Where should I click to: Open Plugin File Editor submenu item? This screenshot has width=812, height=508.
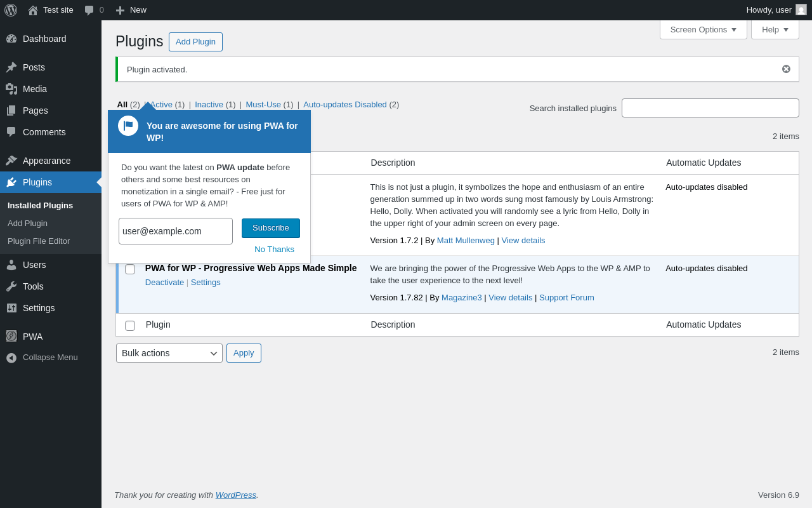click(x=39, y=241)
